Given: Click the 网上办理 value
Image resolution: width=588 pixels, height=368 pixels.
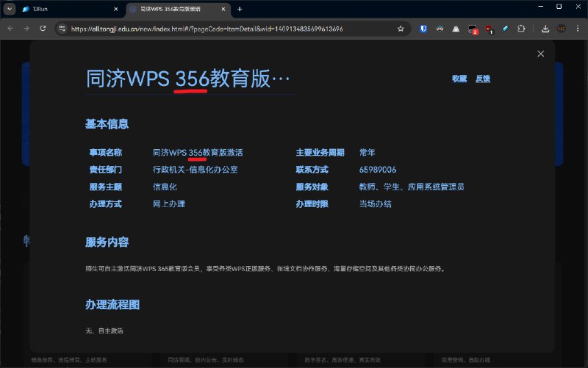Looking at the screenshot, I should (169, 204).
